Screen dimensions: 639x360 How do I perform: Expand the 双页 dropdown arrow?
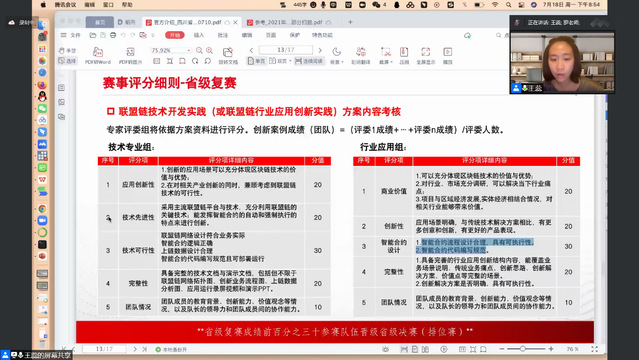290,61
